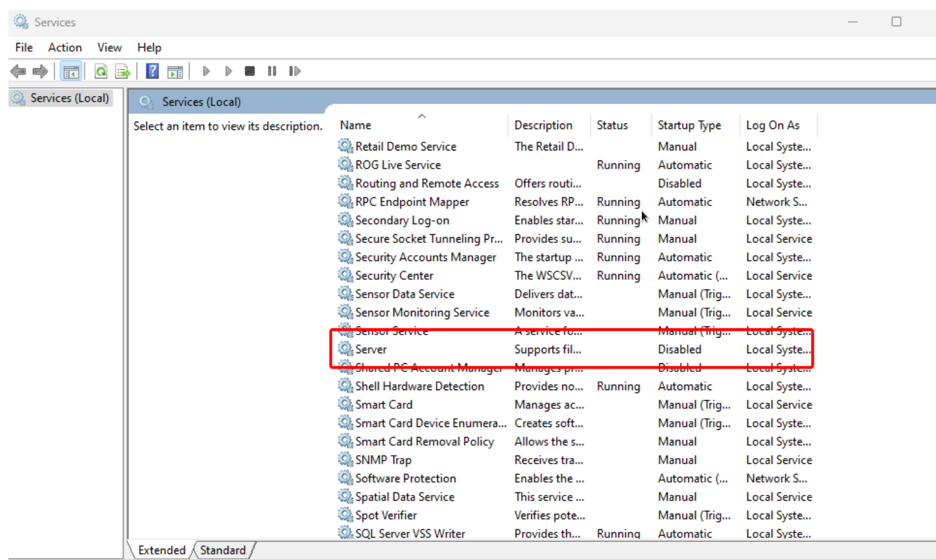Open the View menu
This screenshot has width=936, height=560.
click(x=109, y=48)
